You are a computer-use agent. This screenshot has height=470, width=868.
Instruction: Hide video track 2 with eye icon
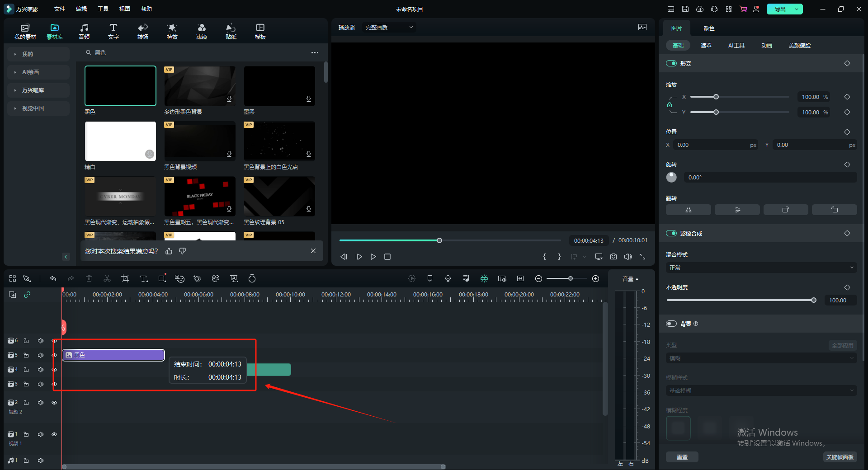(x=54, y=403)
